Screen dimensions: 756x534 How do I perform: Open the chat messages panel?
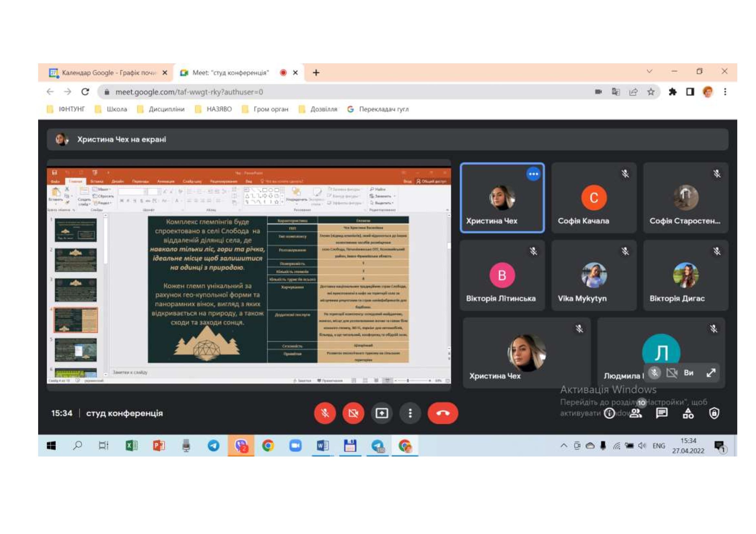[x=662, y=413]
